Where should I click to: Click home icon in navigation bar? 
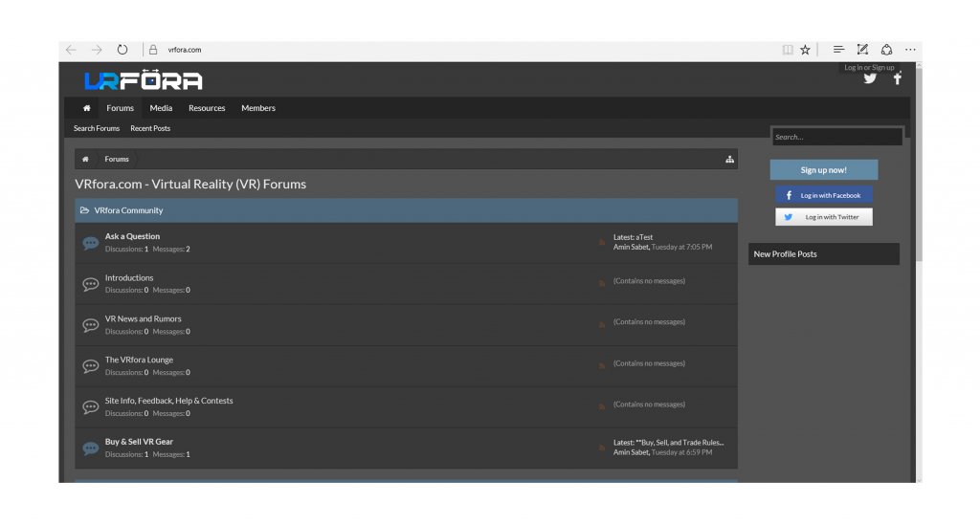pos(87,108)
